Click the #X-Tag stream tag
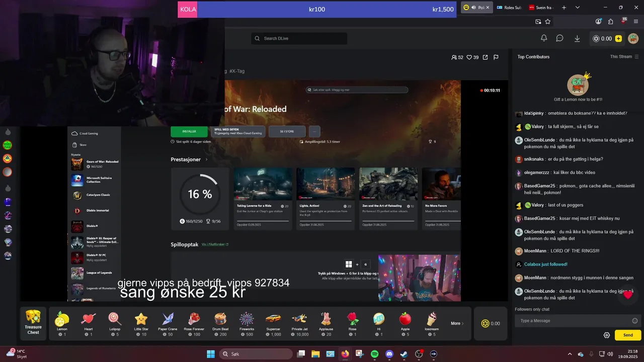Screen dimensions: 644x362 (237, 71)
